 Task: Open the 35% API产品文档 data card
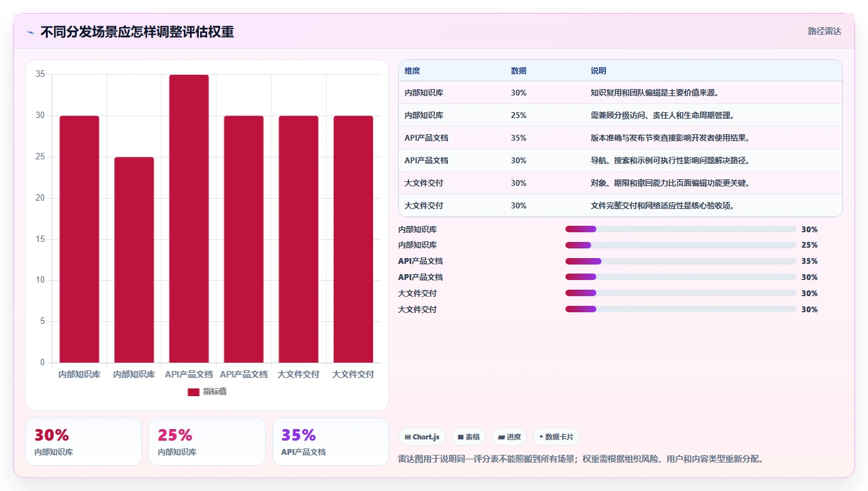(330, 442)
